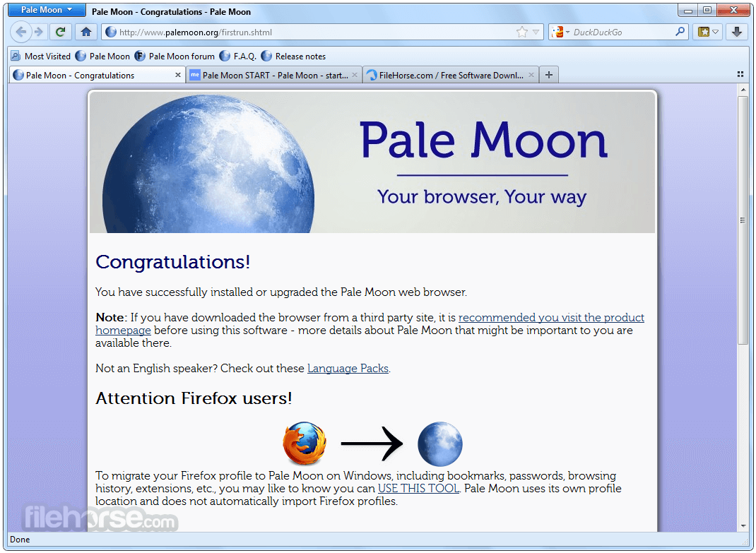Go back one page

(21, 31)
